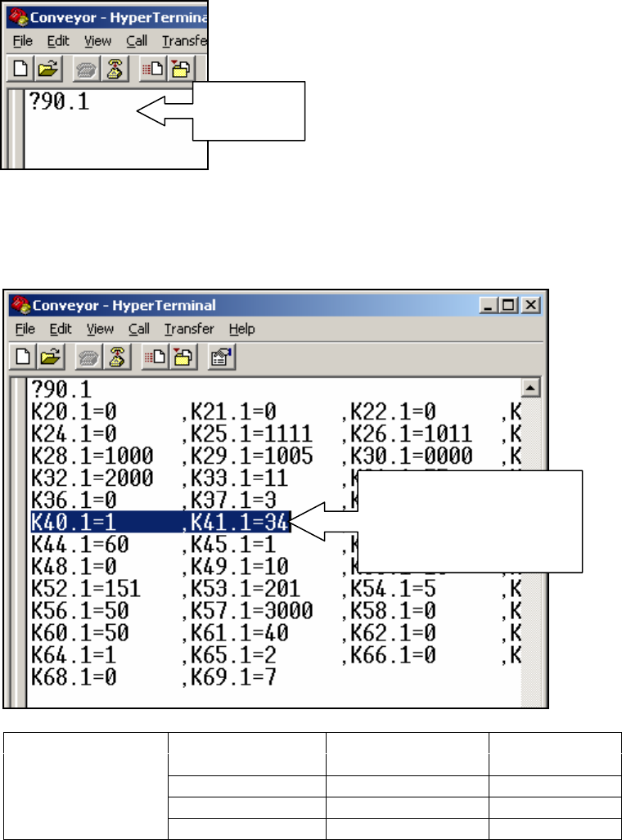Click K30.1=0000 entry
Image resolution: width=622 pixels, height=840 pixels.
tap(412, 456)
